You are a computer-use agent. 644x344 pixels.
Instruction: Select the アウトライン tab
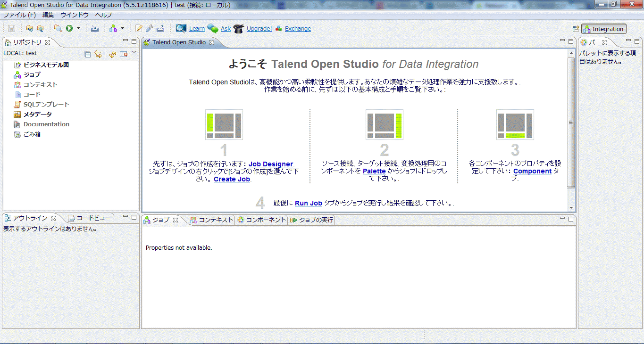point(29,218)
